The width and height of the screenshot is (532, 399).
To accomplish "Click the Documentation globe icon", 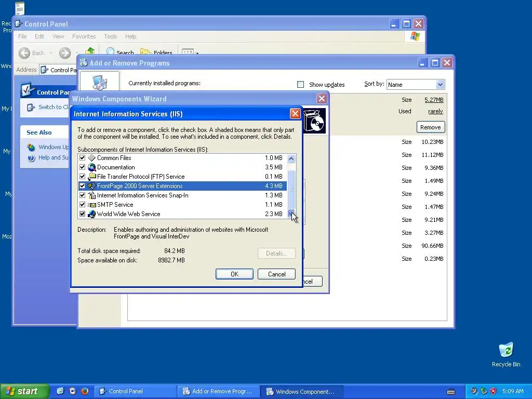I will pyautogui.click(x=91, y=167).
